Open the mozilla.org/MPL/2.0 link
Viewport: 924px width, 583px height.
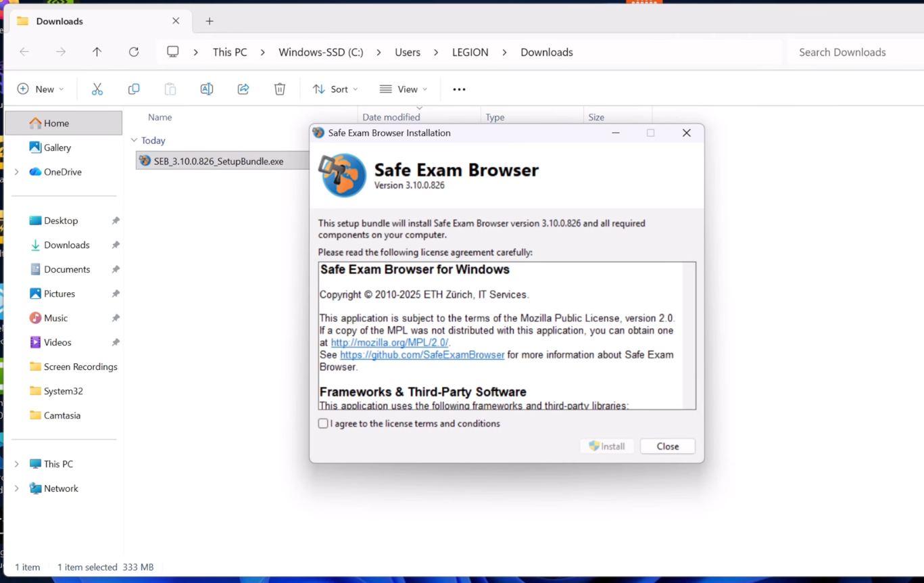[x=389, y=343]
